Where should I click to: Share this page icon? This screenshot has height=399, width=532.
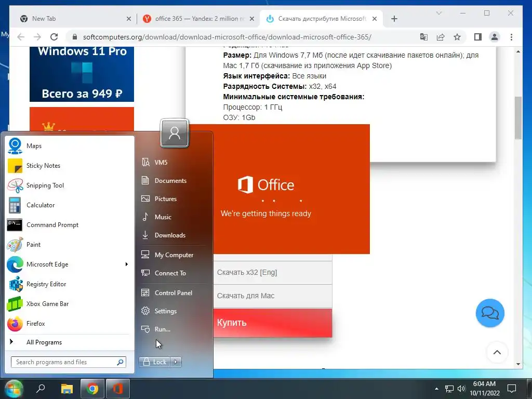[x=441, y=37]
